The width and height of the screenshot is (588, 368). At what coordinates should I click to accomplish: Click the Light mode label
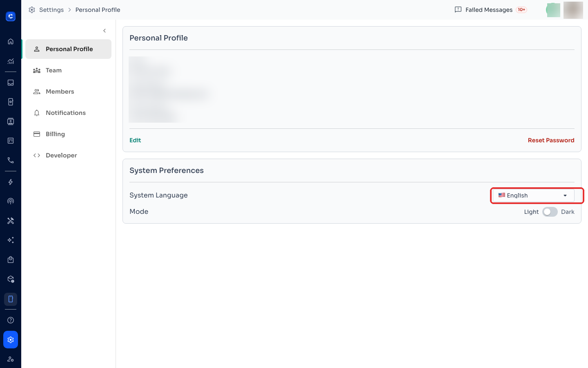[531, 212]
